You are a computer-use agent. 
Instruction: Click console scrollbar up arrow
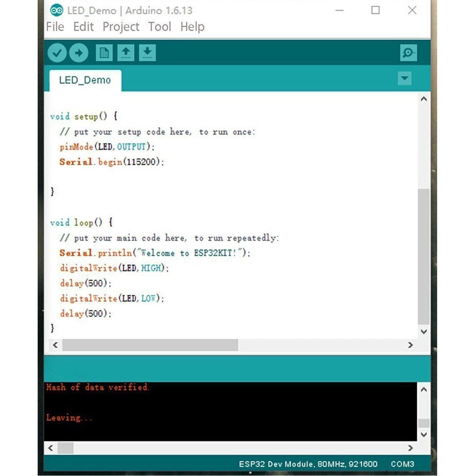(x=424, y=390)
